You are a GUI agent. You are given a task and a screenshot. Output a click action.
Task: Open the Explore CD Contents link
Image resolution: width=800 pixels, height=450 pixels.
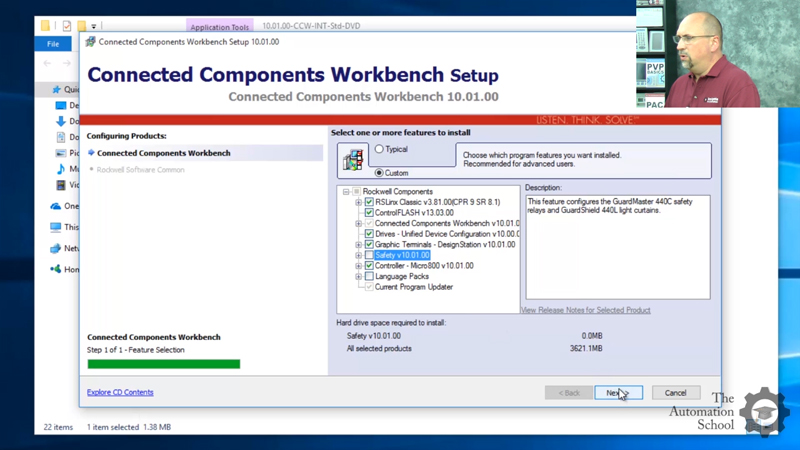[x=120, y=392]
